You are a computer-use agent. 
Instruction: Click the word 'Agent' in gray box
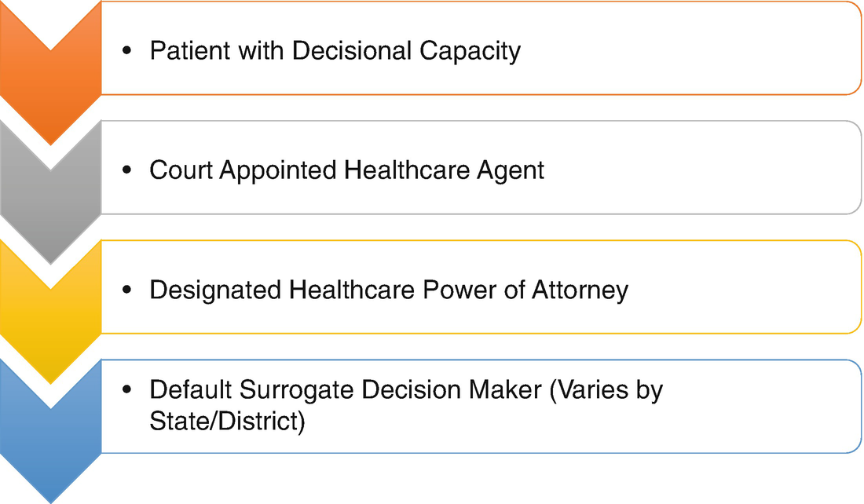(511, 171)
